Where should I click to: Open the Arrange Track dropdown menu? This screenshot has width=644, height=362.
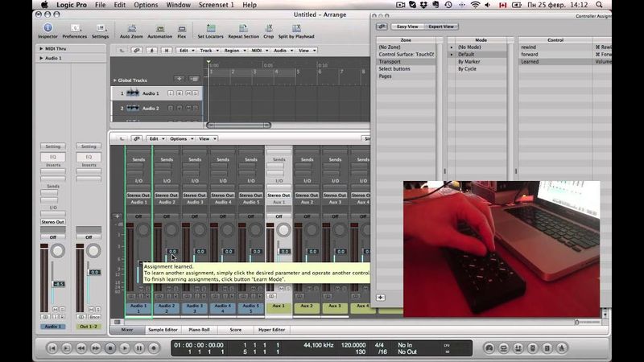coord(208,51)
